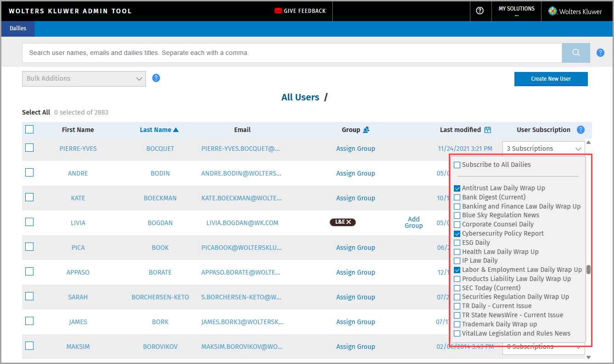Switch to the Dailies tab
Screen dimensions: 614x364
[x=18, y=28]
